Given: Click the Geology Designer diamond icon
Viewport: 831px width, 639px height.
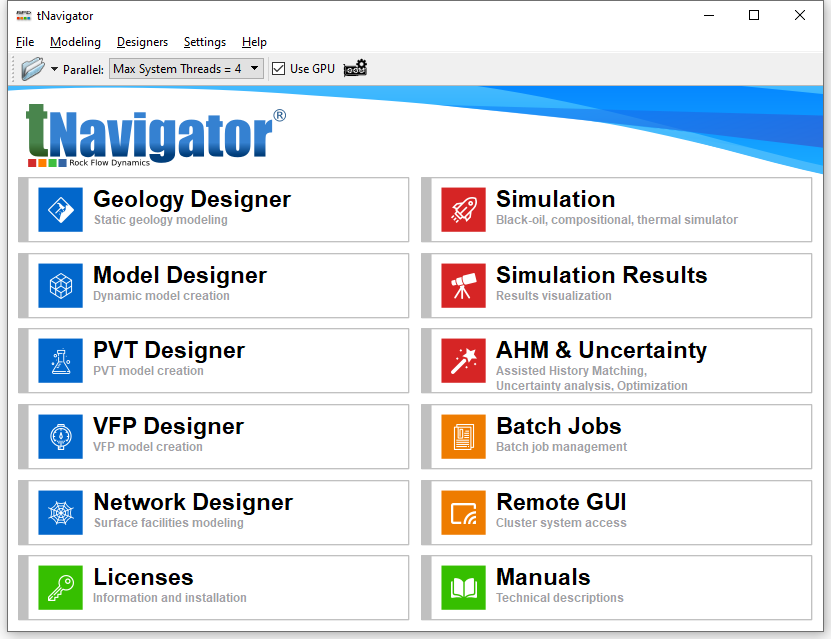Looking at the screenshot, I should tap(60, 210).
